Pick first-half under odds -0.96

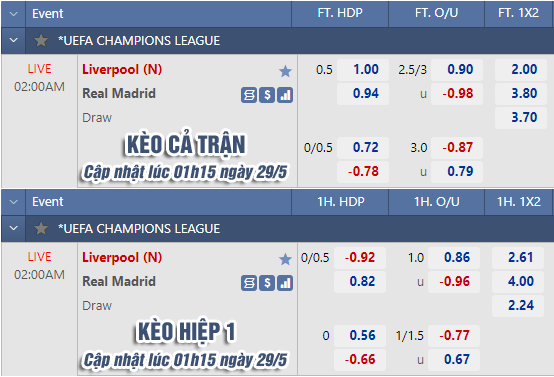pos(454,282)
